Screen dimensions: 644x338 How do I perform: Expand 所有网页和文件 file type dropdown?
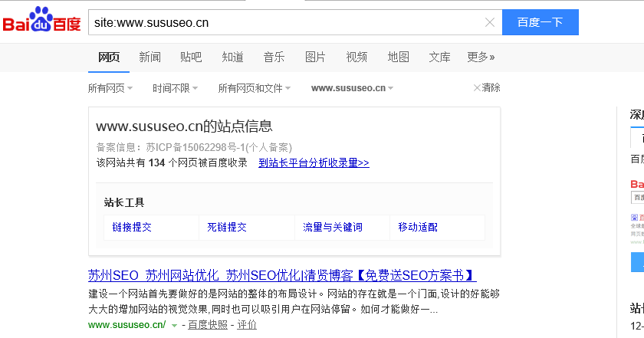(x=255, y=88)
